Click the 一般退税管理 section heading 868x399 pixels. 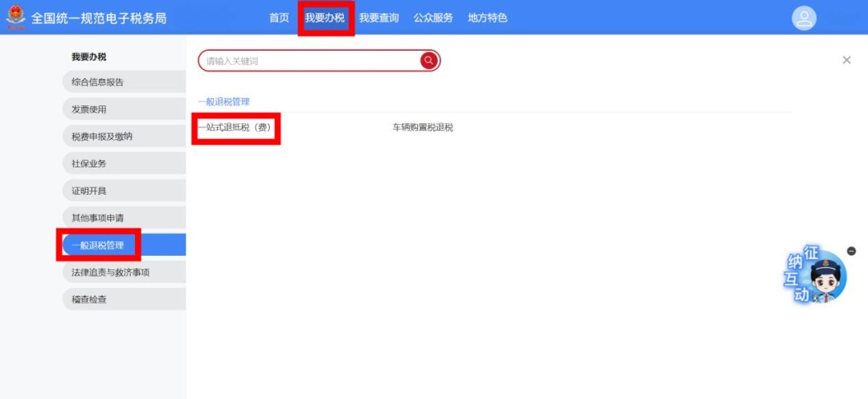(223, 102)
